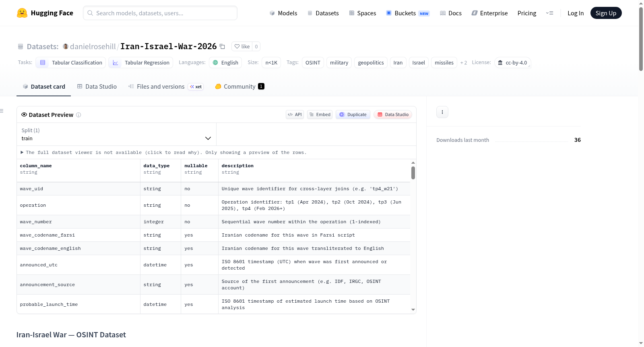
Task: Open the Docs page
Action: tap(451, 13)
